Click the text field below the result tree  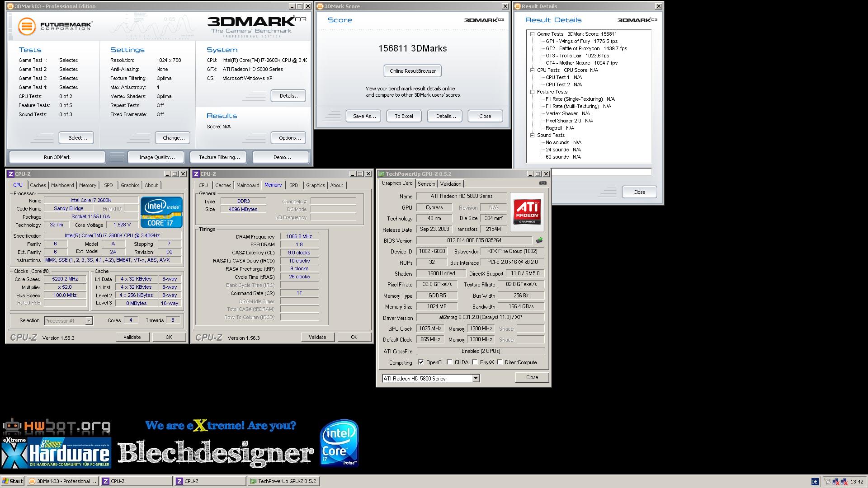tap(601, 172)
